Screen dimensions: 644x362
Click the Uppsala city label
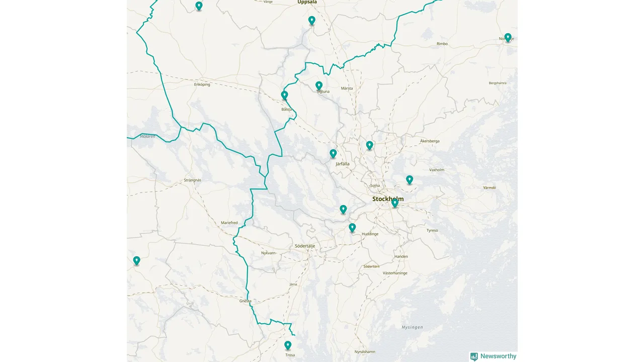[307, 2]
